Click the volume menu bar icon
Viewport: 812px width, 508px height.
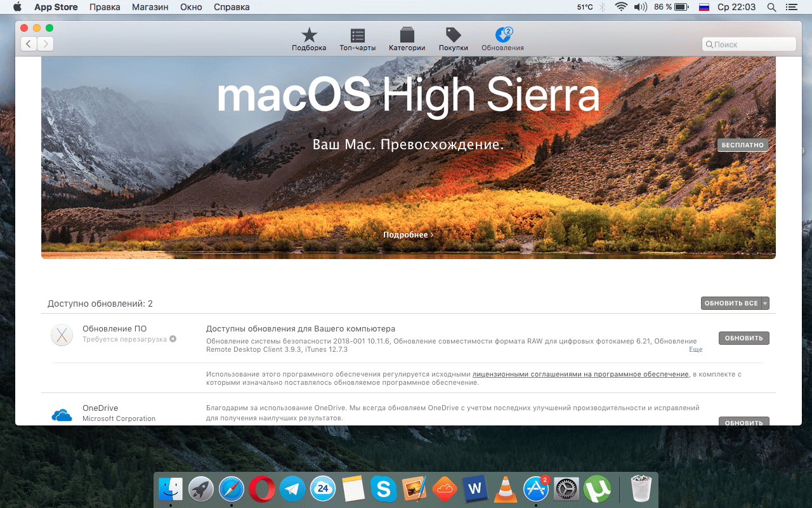[x=641, y=7]
